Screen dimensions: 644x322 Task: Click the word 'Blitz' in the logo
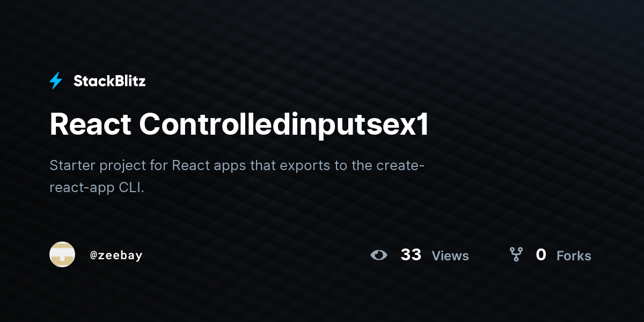[128, 81]
